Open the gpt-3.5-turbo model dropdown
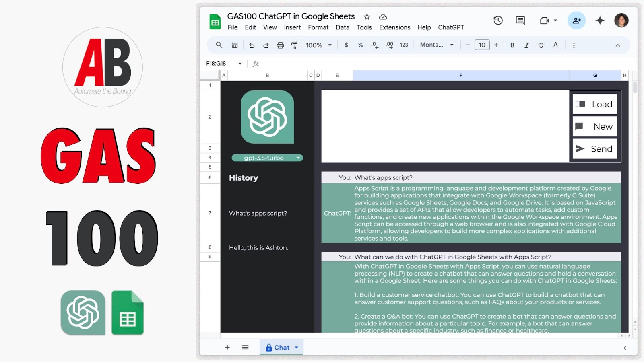Screen dimensions: 644x362 (267, 158)
